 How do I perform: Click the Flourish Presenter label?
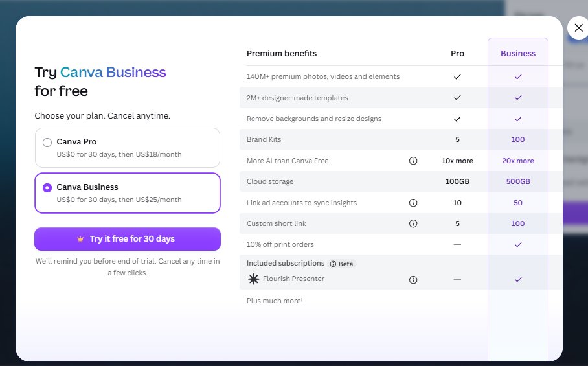coord(293,279)
